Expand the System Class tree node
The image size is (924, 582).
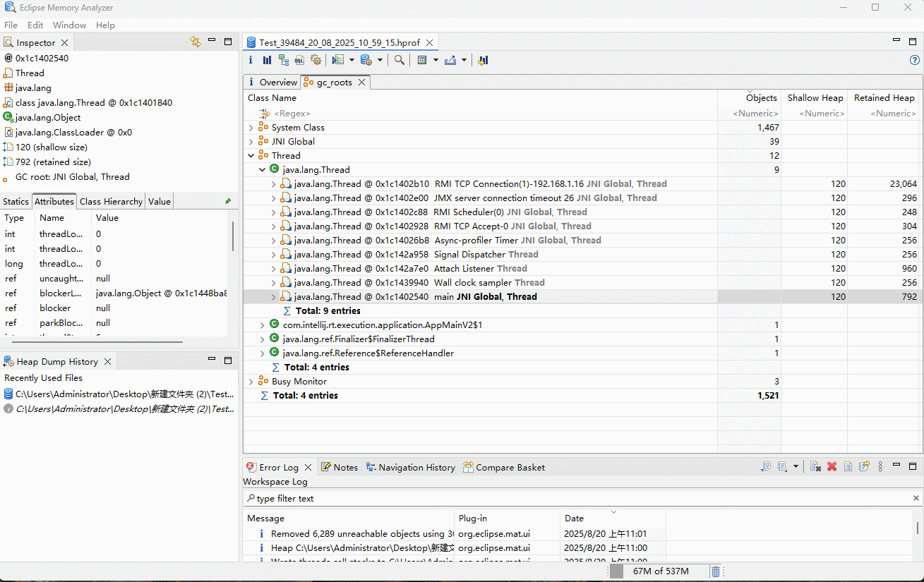(x=251, y=128)
